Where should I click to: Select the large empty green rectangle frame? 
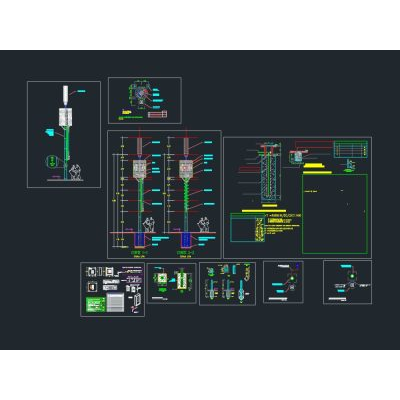(335, 214)
